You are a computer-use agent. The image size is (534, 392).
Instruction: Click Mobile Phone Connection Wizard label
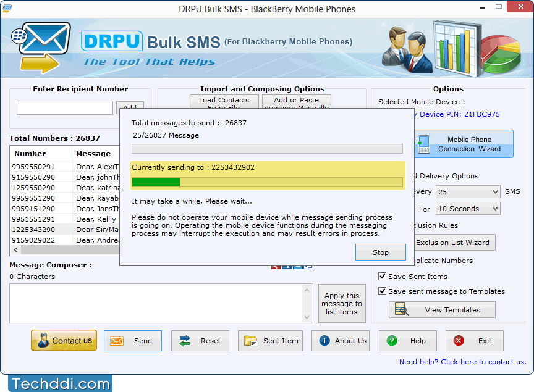coord(469,144)
